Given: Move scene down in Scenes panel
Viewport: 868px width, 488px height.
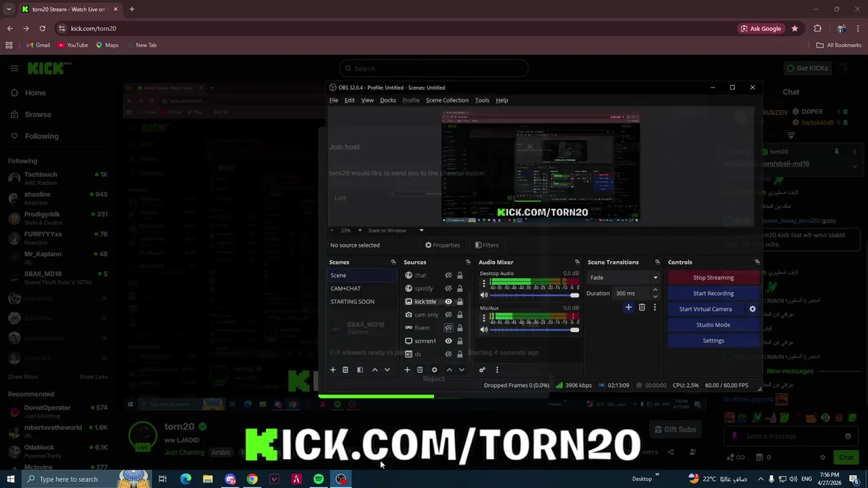Looking at the screenshot, I should (387, 370).
